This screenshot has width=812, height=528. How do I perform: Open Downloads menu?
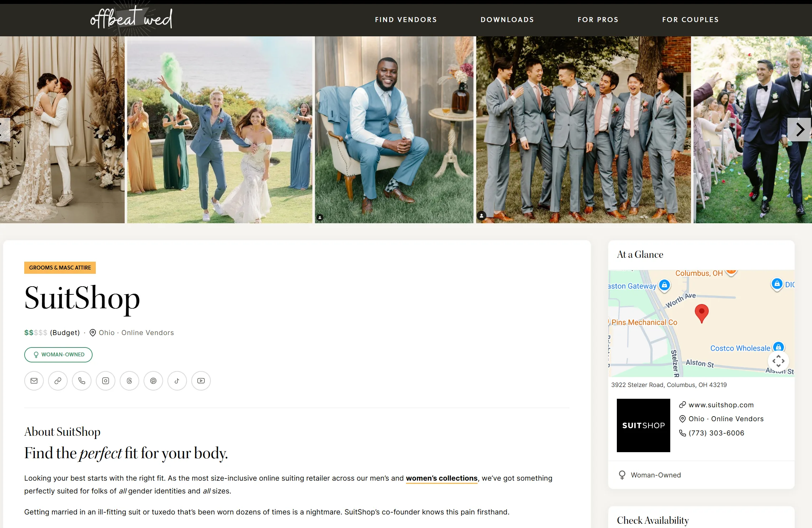pyautogui.click(x=507, y=20)
